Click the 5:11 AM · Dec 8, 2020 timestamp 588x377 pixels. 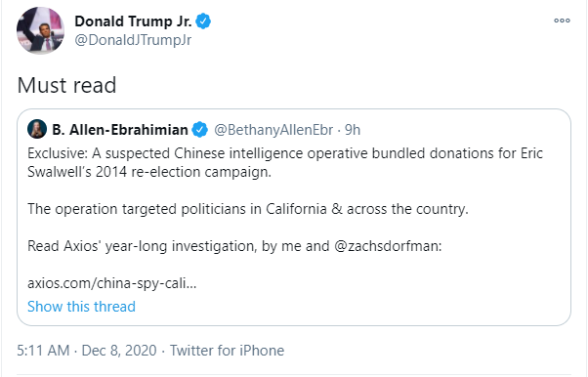[x=87, y=351]
